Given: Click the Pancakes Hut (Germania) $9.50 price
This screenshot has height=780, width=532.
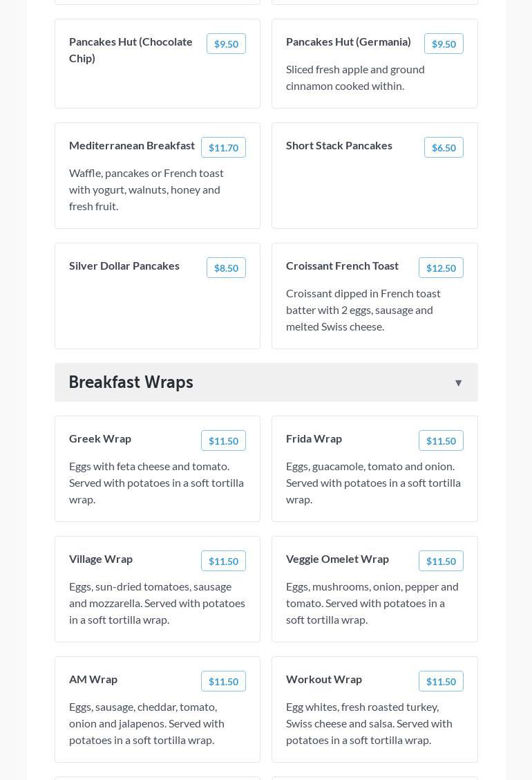Looking at the screenshot, I should pos(444,44).
